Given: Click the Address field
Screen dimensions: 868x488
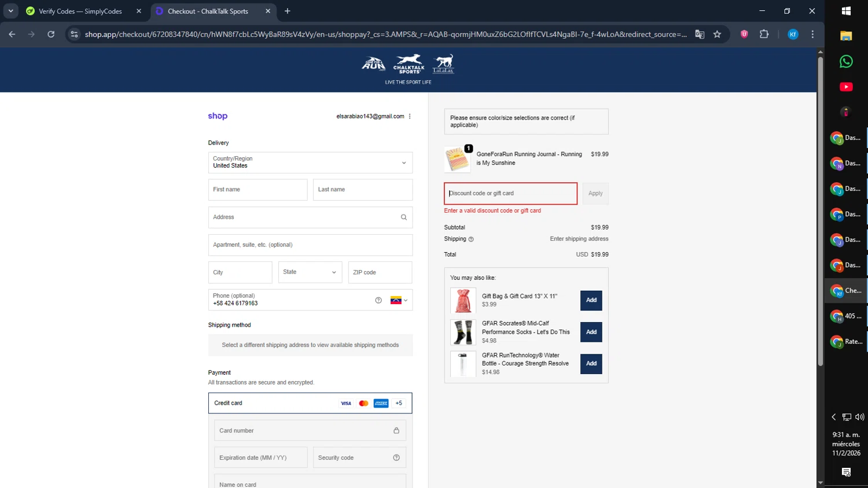Looking at the screenshot, I should (310, 217).
